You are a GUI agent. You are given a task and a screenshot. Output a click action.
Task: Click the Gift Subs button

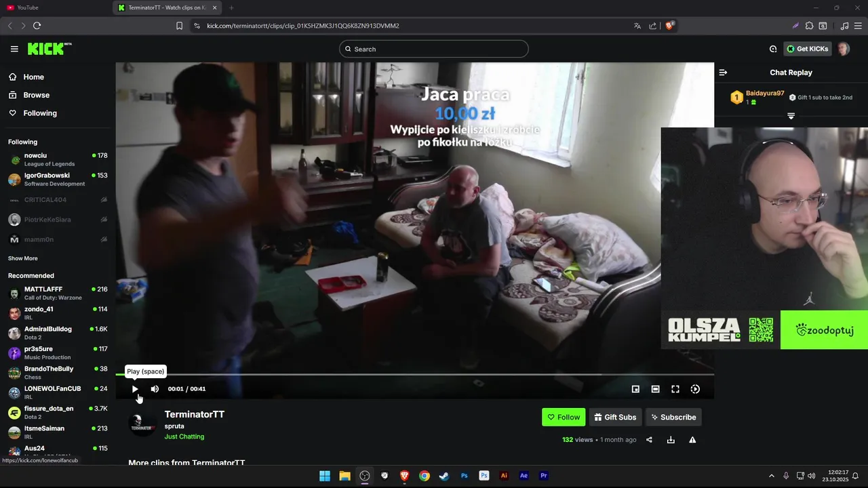pos(615,417)
